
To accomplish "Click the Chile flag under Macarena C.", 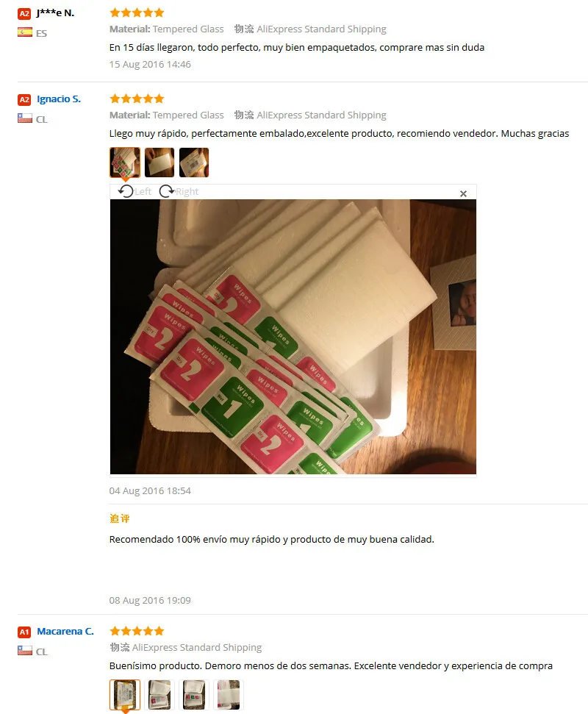I will pyautogui.click(x=24, y=651).
